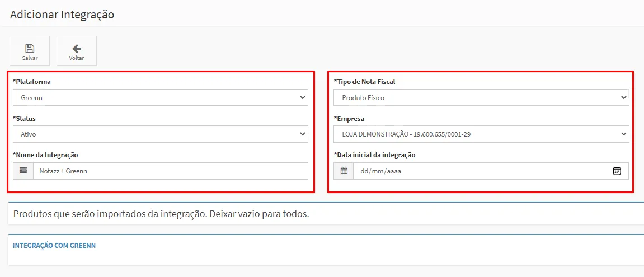Click the *Data inicial da integração label
644x277 pixels.
pyautogui.click(x=374, y=155)
